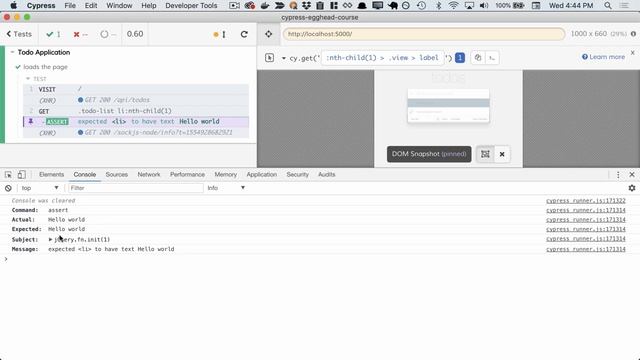Close the DevTools panel
Viewport: 640px width, 360px height.
632,175
